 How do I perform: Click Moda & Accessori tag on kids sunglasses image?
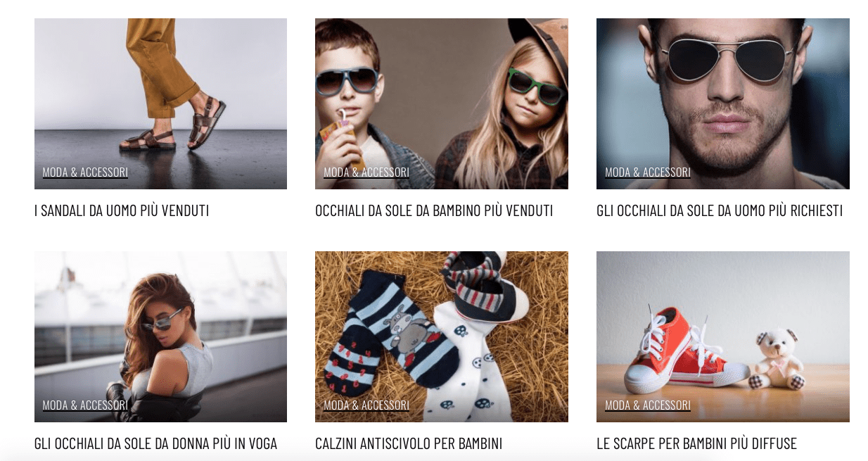(x=366, y=172)
